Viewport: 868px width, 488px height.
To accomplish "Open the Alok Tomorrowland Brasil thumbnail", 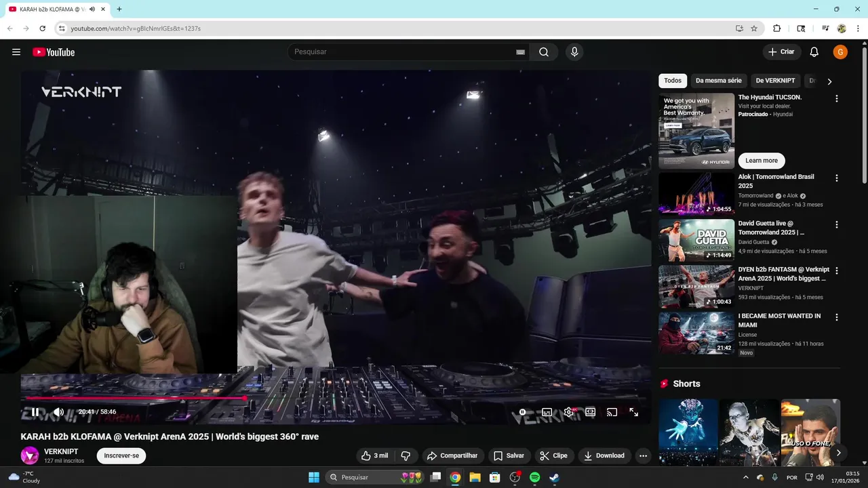I will tap(696, 194).
